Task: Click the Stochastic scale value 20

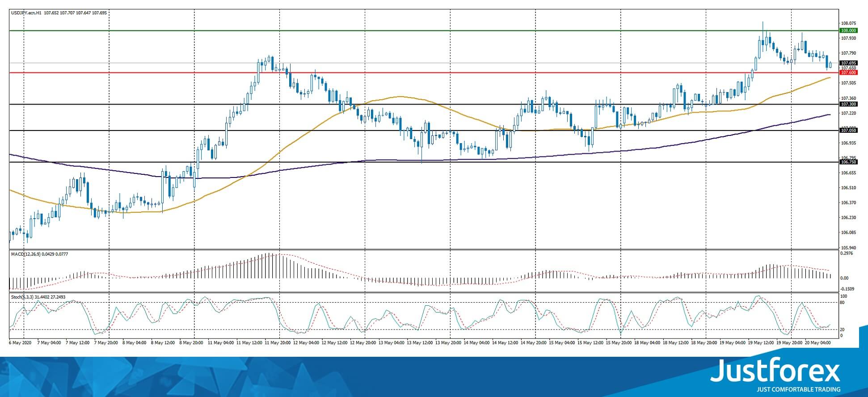Action: click(x=843, y=329)
